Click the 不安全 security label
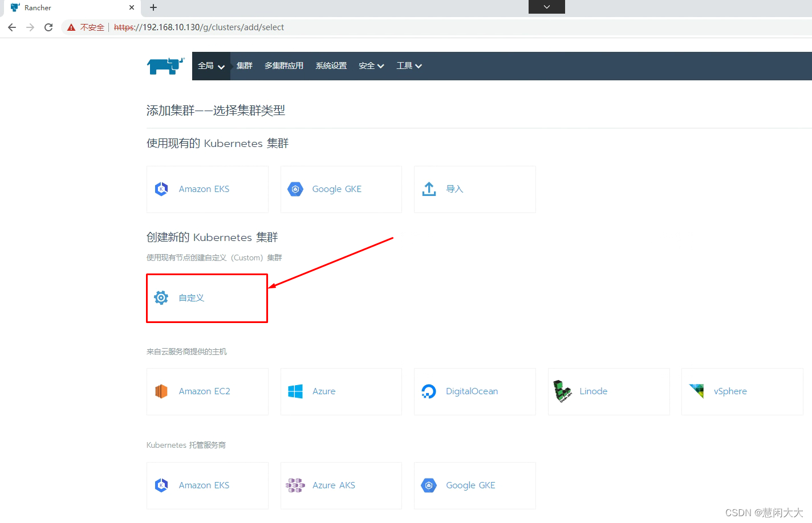The width and height of the screenshot is (812, 523). coord(92,27)
